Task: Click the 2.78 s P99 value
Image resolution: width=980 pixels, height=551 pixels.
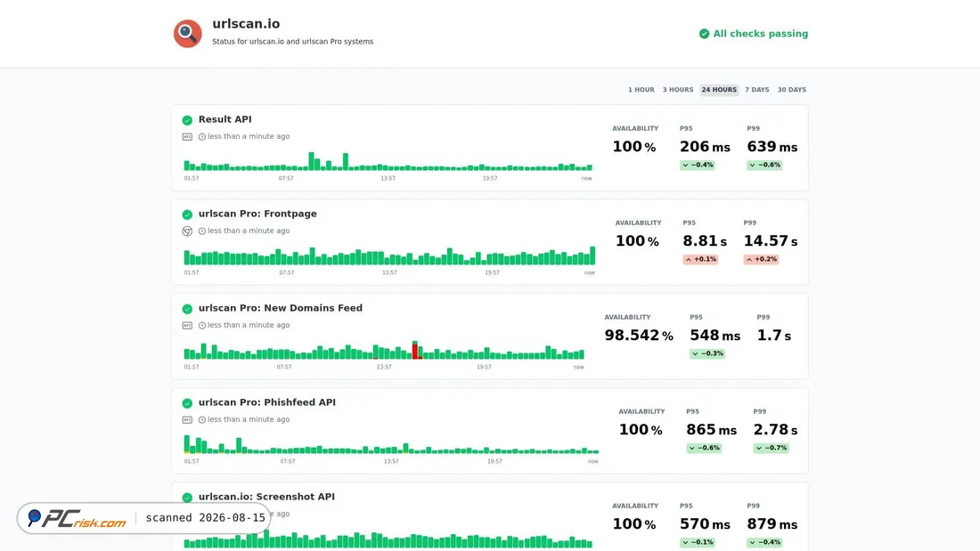Action: pos(776,430)
